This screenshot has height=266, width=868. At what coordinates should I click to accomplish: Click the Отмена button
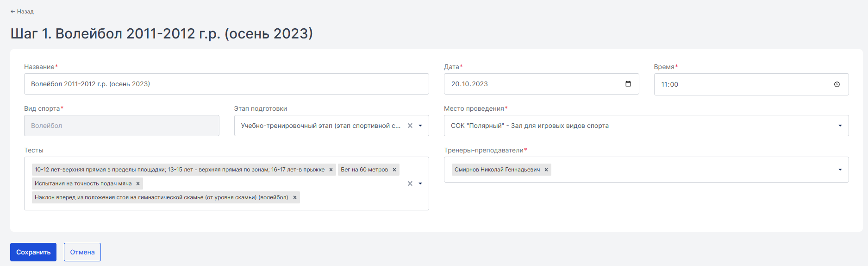tap(82, 252)
